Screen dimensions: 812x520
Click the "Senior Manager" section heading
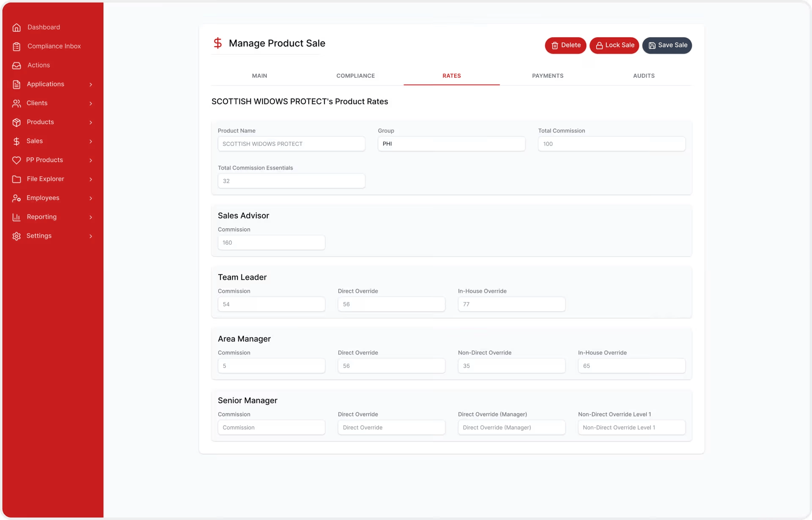coord(247,400)
